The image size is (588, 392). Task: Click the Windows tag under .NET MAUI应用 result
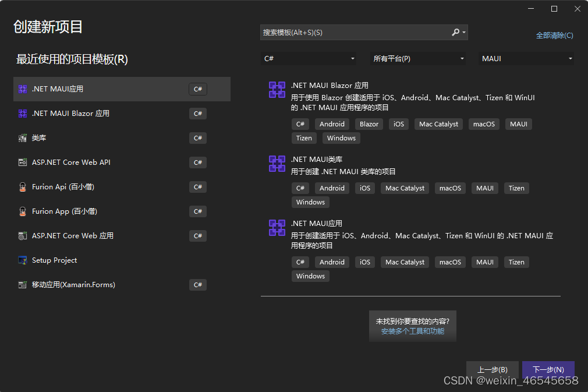pos(310,276)
